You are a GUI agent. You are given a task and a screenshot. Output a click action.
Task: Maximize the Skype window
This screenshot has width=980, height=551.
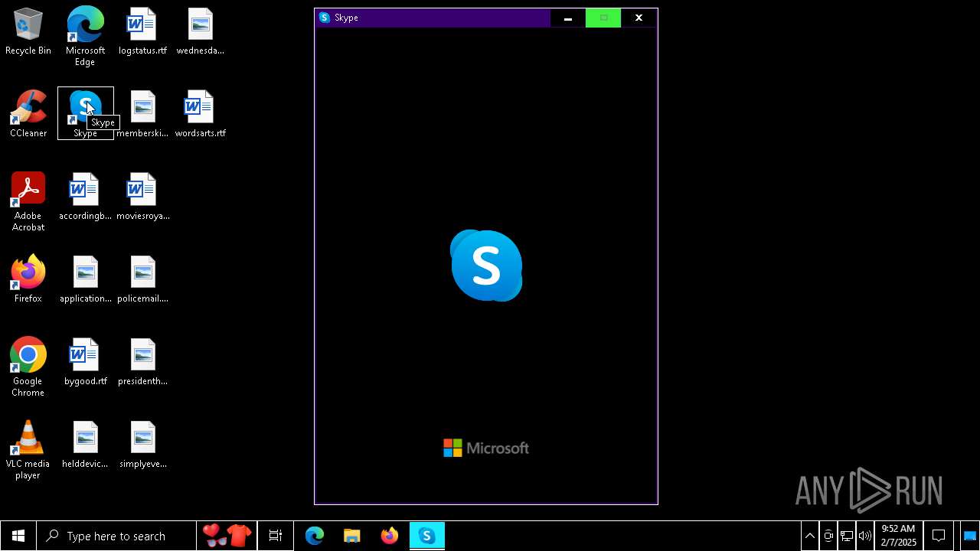pos(603,18)
